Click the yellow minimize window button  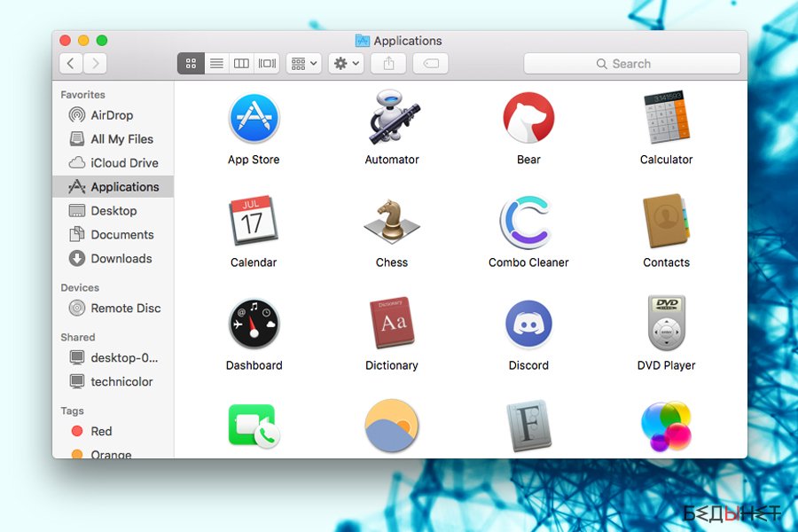[x=83, y=40]
